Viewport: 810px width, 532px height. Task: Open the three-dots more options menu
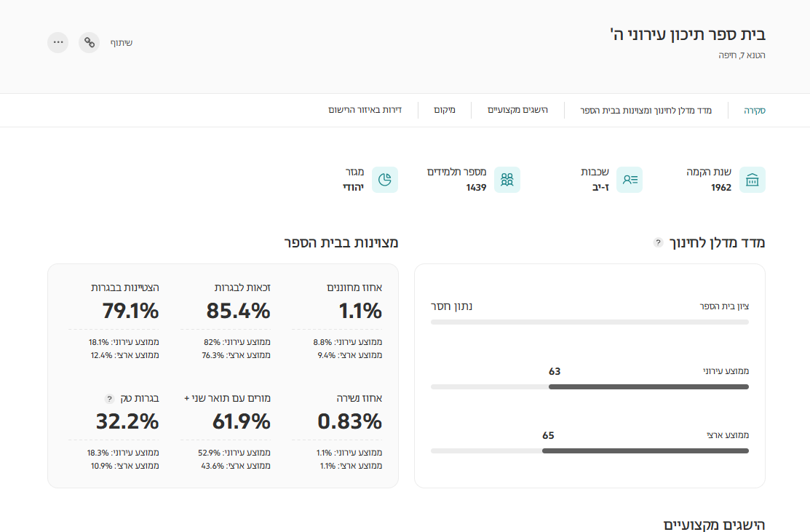click(58, 42)
